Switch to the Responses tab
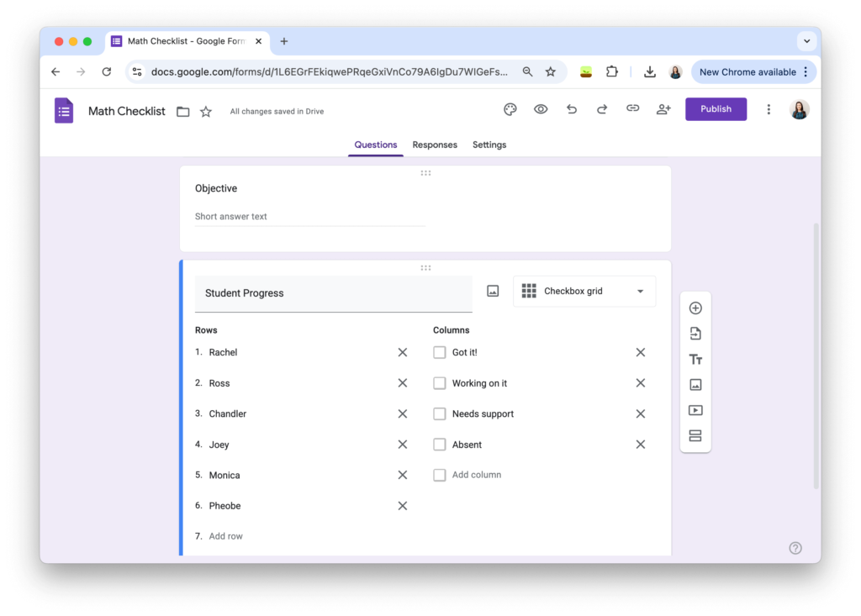 pos(435,145)
